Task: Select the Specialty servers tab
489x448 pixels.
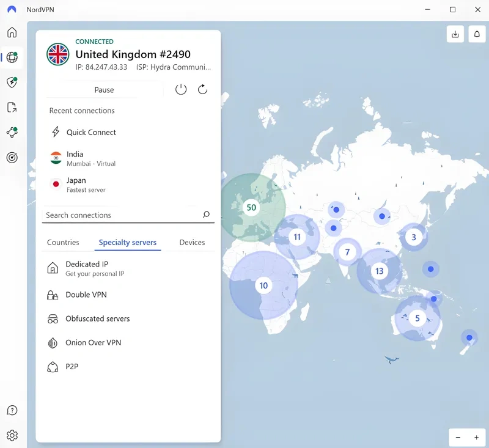Action: [128, 242]
